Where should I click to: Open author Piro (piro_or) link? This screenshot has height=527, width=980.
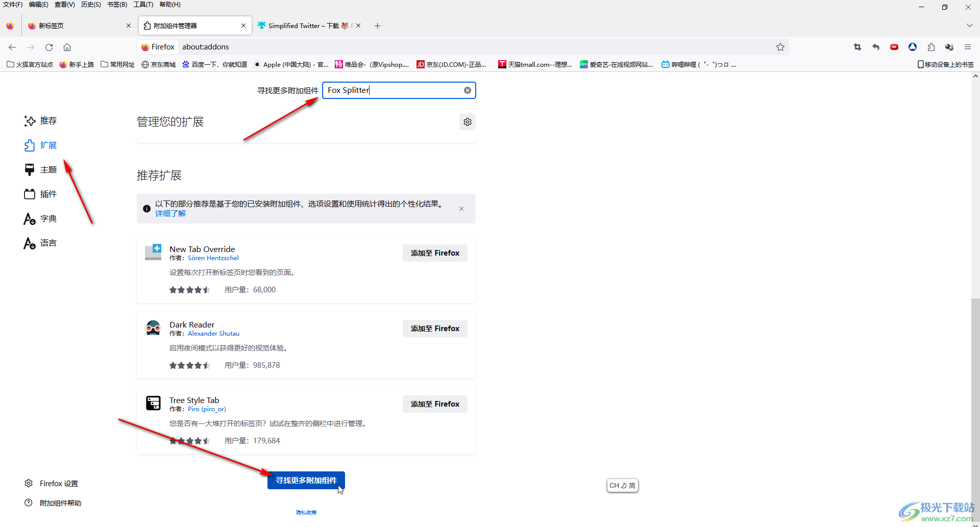click(207, 409)
